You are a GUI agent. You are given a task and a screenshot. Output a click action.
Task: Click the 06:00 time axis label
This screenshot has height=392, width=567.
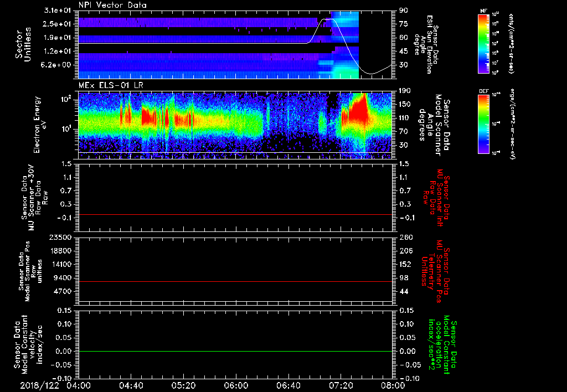236,385
